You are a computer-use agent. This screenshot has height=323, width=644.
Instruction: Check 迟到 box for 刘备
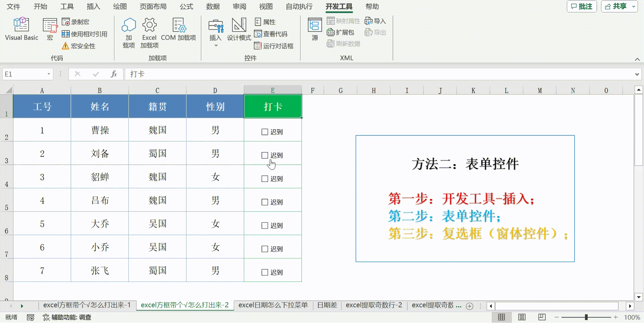265,155
